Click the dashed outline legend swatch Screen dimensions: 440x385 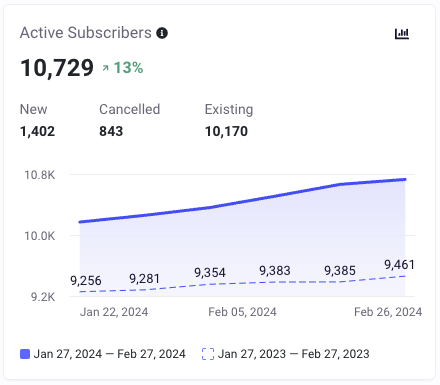click(208, 354)
